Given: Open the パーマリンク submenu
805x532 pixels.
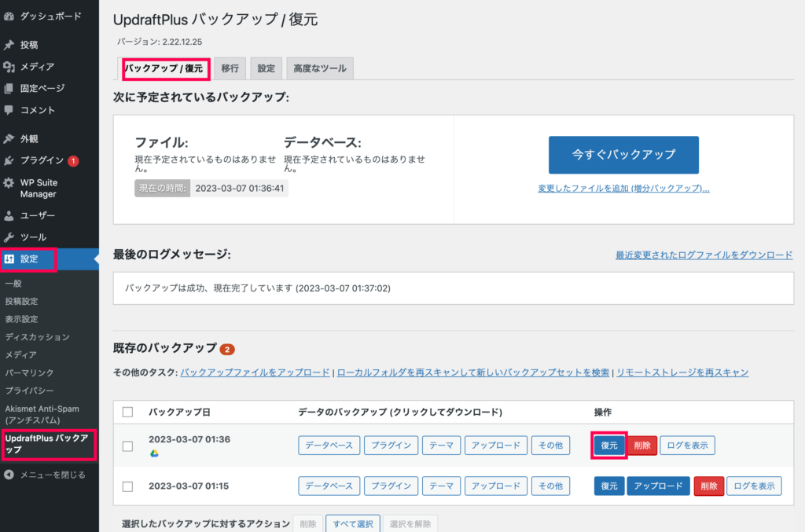Looking at the screenshot, I should pyautogui.click(x=29, y=373).
